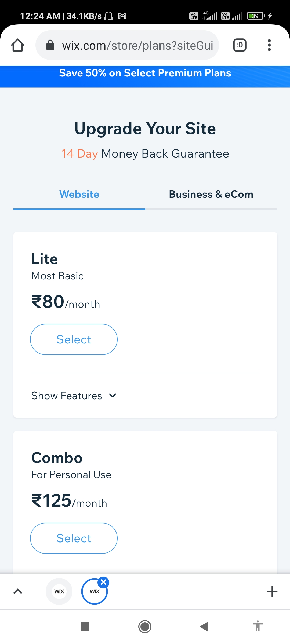Switch to the Website tab

click(x=79, y=194)
